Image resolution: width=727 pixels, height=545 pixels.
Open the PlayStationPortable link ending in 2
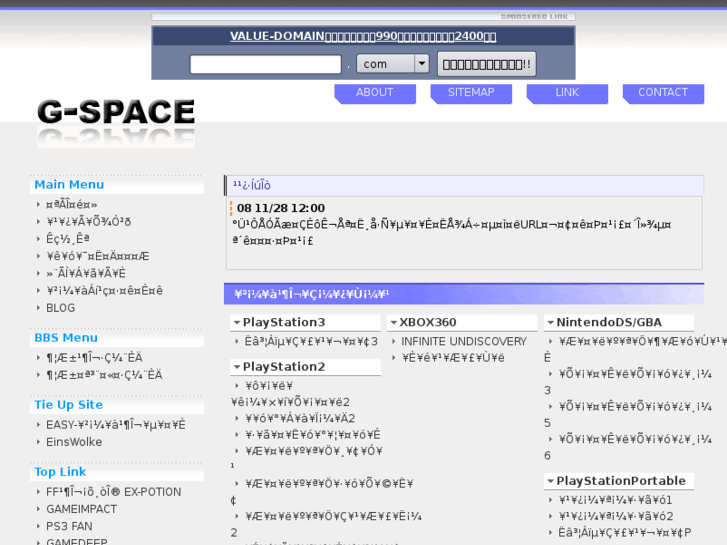click(x=616, y=516)
